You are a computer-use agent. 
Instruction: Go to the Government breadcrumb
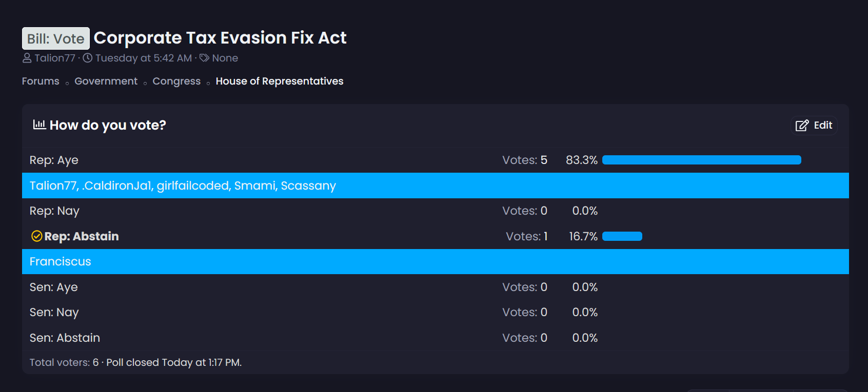106,81
